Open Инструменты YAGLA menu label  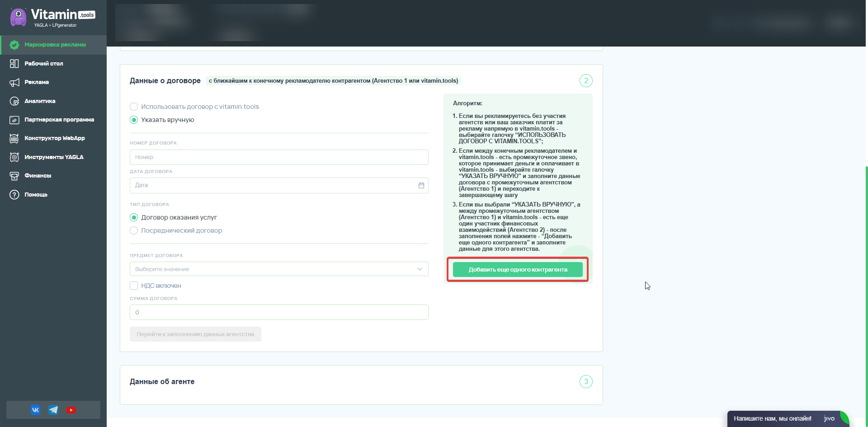[54, 157]
